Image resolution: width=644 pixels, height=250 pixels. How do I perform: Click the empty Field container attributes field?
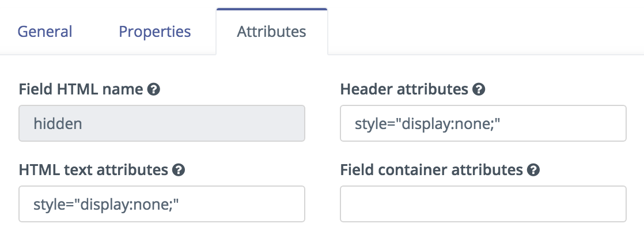coord(483,204)
